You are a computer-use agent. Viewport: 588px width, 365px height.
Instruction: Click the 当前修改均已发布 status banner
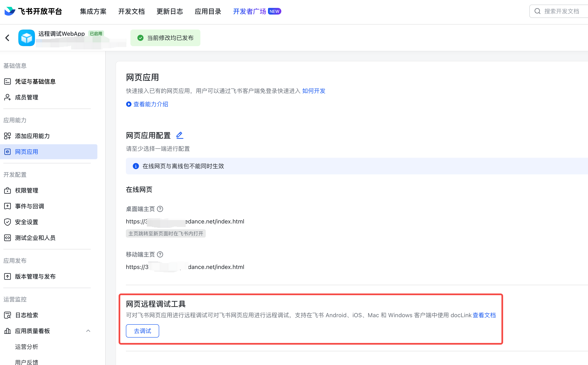click(x=165, y=38)
